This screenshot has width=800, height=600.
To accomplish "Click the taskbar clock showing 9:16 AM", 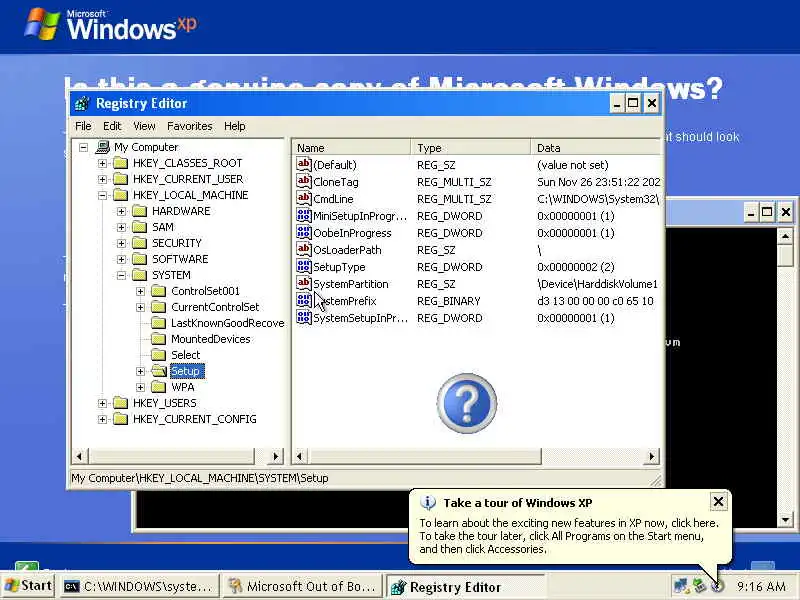I will pos(761,586).
